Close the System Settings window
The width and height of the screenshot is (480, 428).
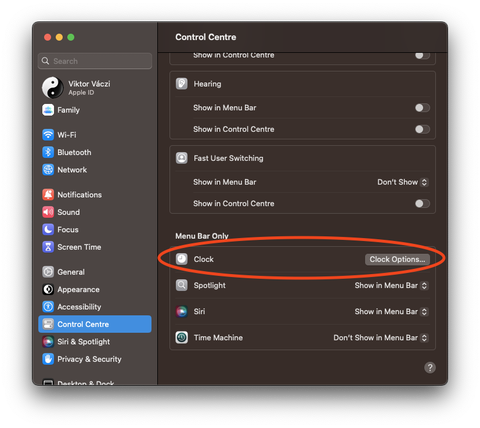tap(48, 37)
